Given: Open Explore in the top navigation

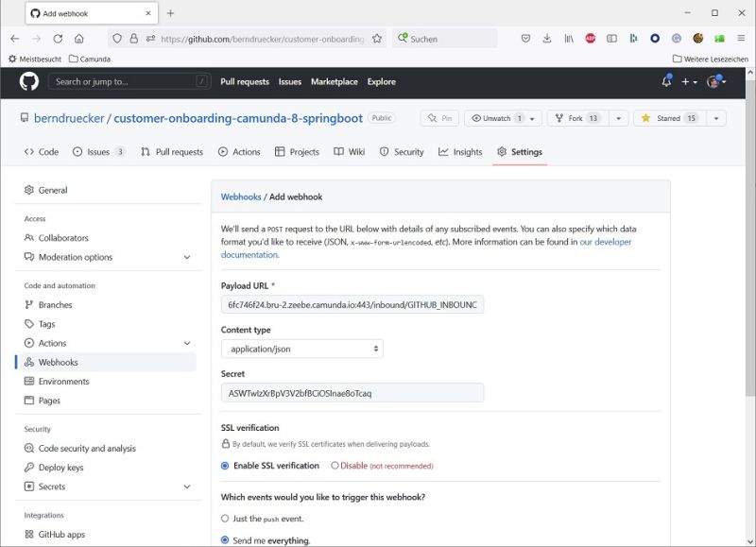Looking at the screenshot, I should (x=382, y=82).
